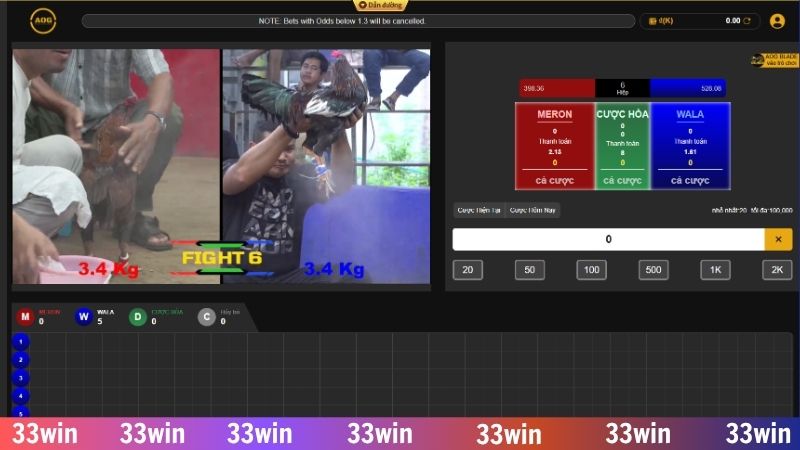Screen dimensions: 800x450
Task: Select the 20 chip amount
Action: [x=467, y=270]
